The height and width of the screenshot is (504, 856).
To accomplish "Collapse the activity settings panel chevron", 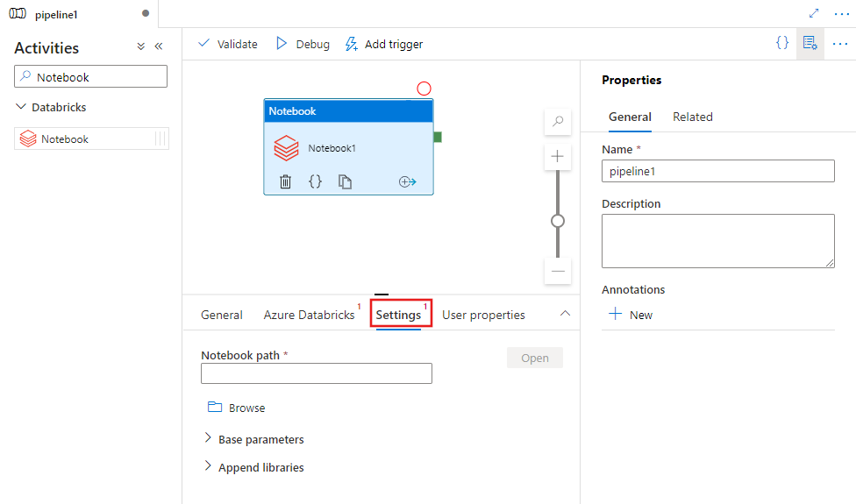I will click(x=565, y=314).
